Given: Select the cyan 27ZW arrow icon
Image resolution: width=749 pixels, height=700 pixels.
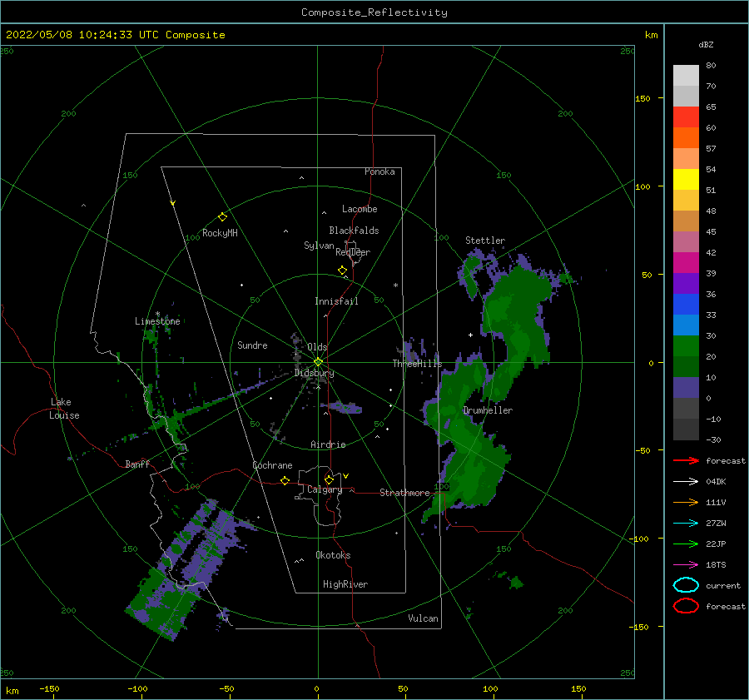Looking at the screenshot, I should (x=686, y=524).
